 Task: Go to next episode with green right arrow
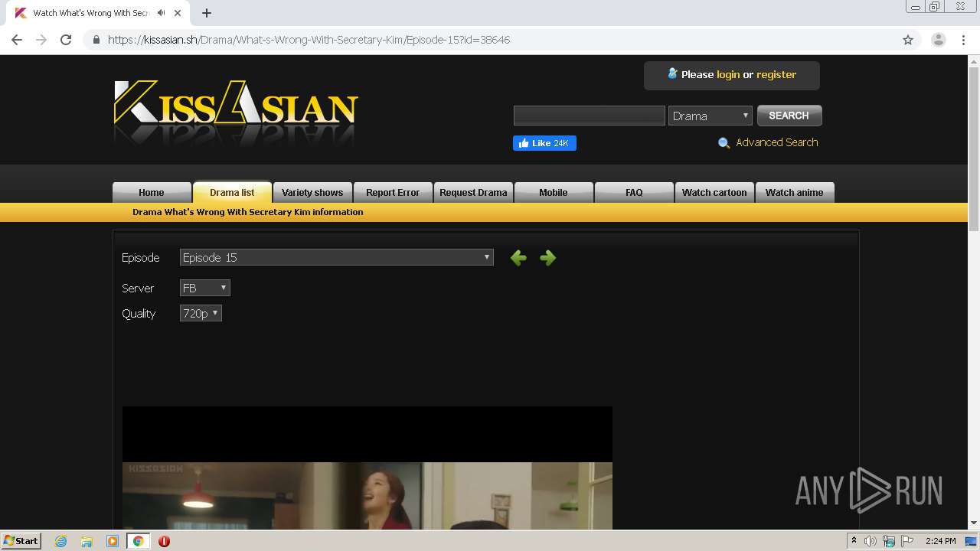547,258
